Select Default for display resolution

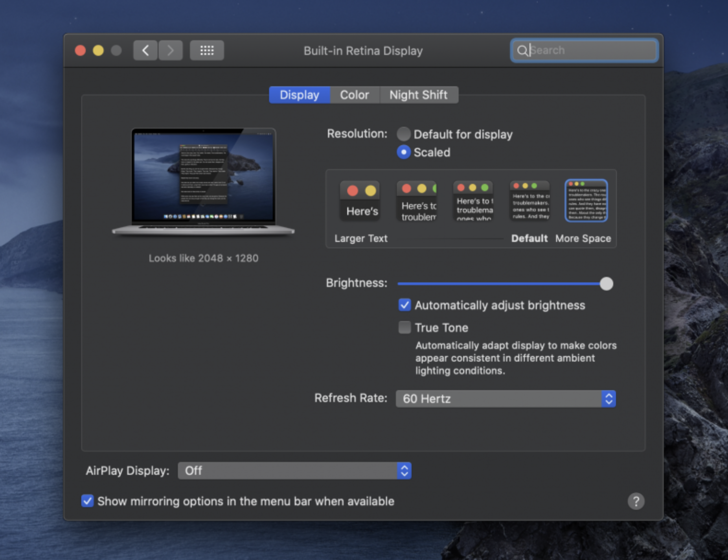(404, 134)
